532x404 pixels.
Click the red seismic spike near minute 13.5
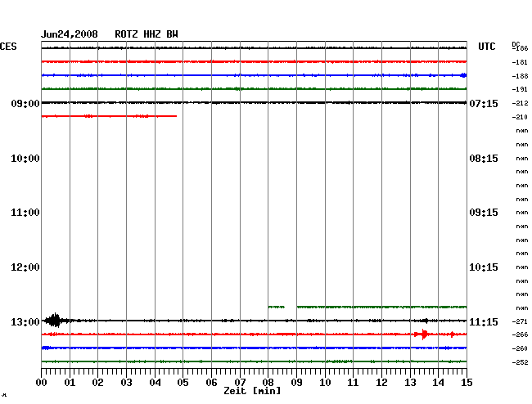pos(423,334)
